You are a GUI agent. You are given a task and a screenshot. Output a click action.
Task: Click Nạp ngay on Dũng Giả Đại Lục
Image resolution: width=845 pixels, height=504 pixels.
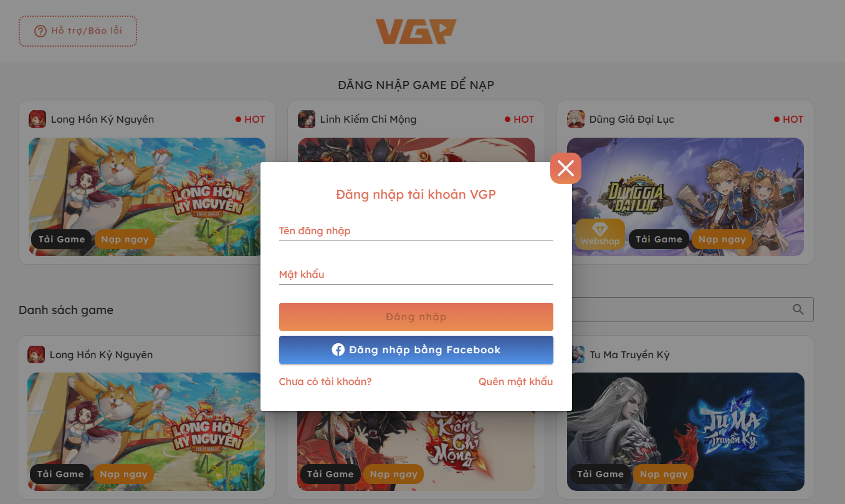(722, 239)
